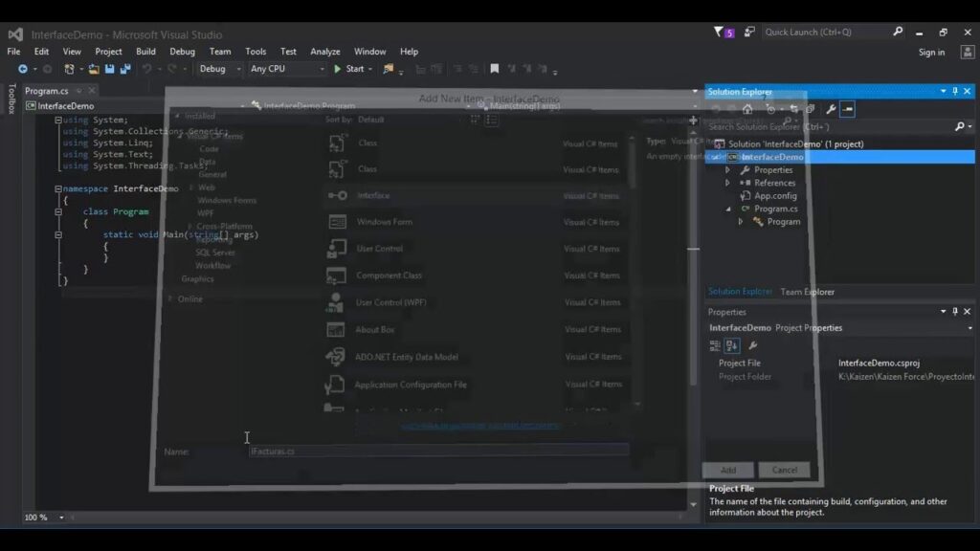This screenshot has width=980, height=551.
Task: Switch the Properties grid to Categorized view
Action: click(x=715, y=345)
